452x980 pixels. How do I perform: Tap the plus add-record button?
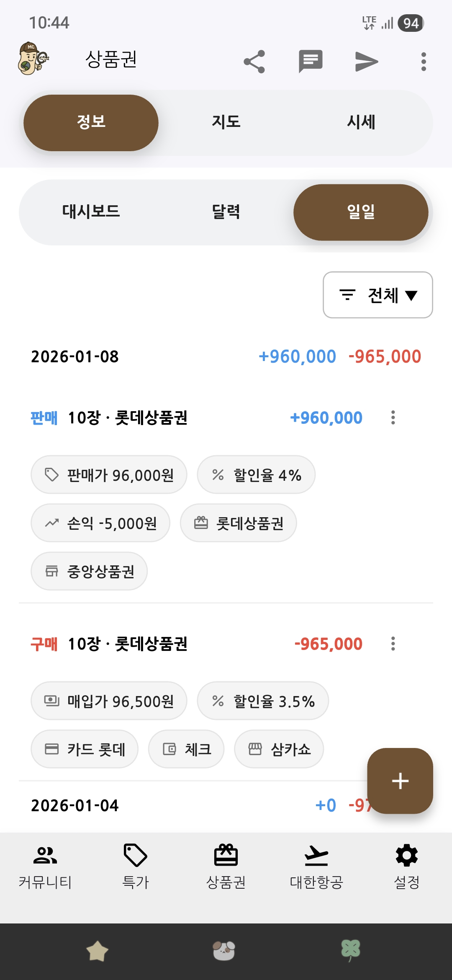[400, 781]
